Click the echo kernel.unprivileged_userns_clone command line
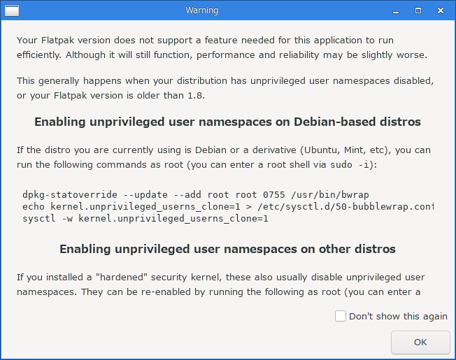The image size is (456, 360). click(228, 207)
